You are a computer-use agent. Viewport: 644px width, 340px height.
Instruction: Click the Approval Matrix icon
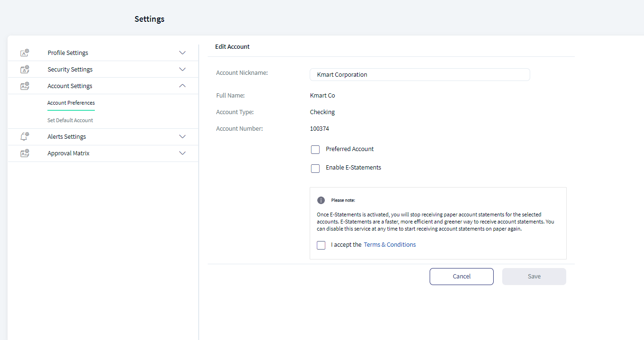click(25, 153)
